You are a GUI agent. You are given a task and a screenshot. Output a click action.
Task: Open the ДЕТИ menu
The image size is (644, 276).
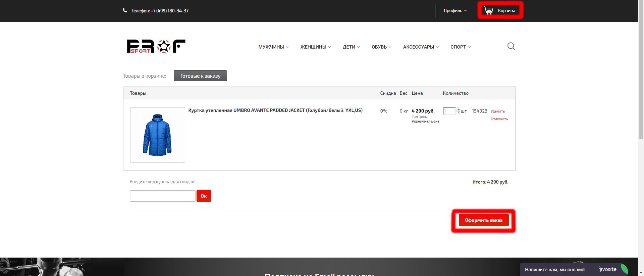tap(351, 47)
